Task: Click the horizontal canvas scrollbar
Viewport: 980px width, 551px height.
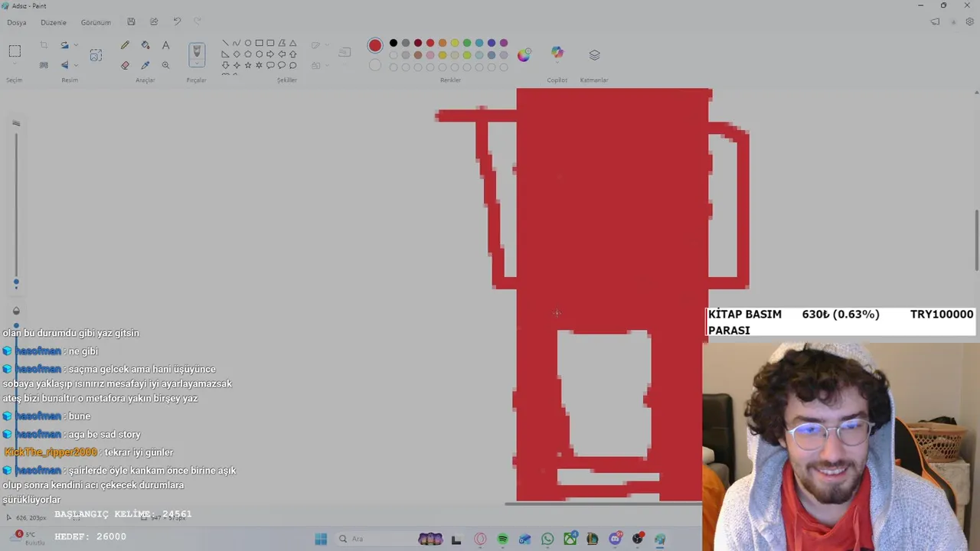Action: pos(603,504)
